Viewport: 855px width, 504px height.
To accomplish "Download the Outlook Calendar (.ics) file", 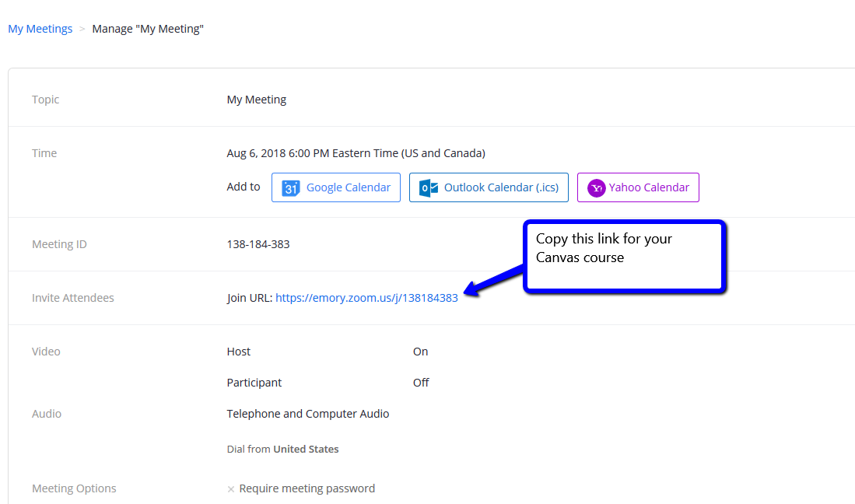I will [489, 187].
